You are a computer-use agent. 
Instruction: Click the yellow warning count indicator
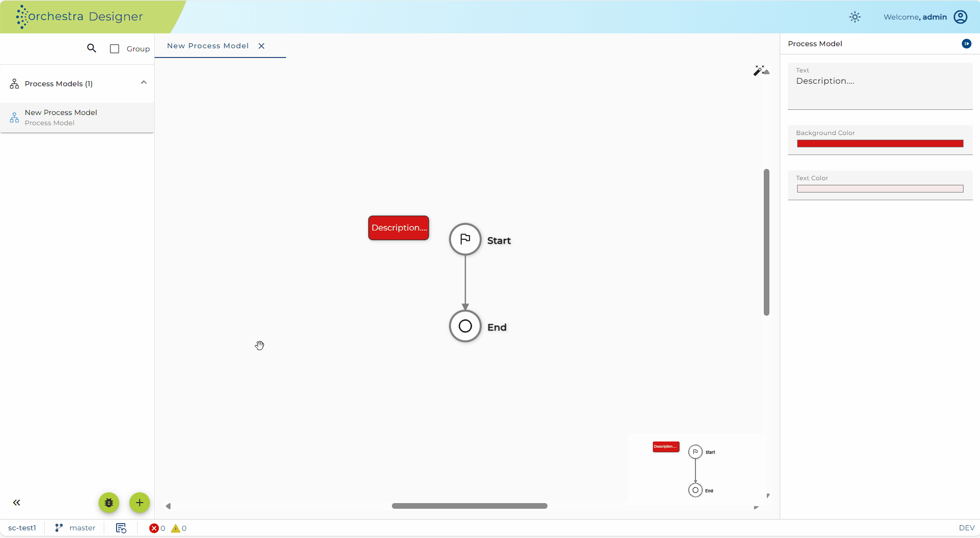(x=179, y=528)
